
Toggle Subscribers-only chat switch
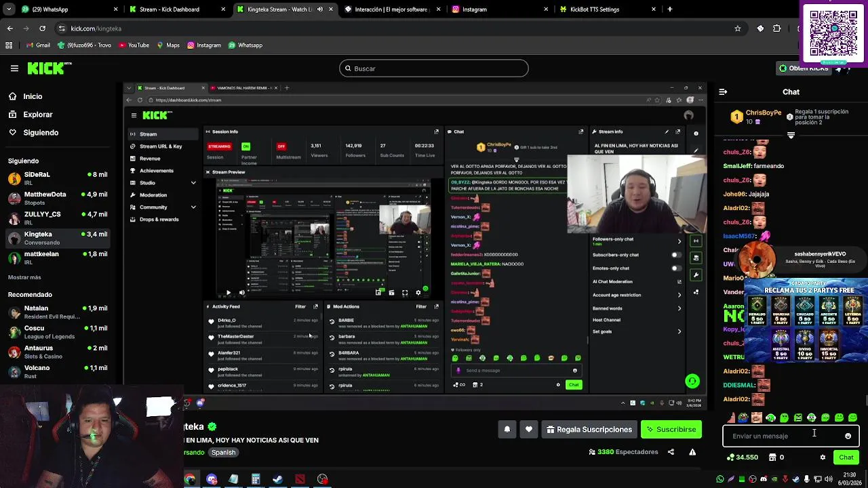pyautogui.click(x=675, y=255)
